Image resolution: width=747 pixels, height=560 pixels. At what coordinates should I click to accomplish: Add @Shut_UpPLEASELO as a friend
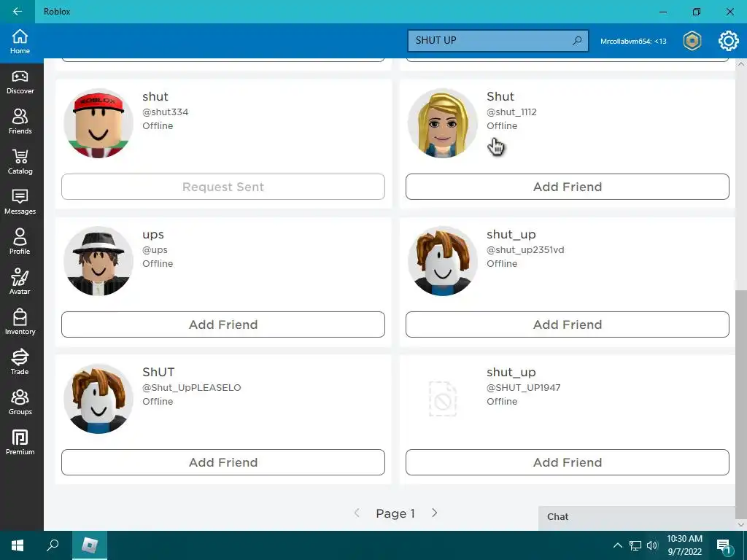click(x=223, y=462)
